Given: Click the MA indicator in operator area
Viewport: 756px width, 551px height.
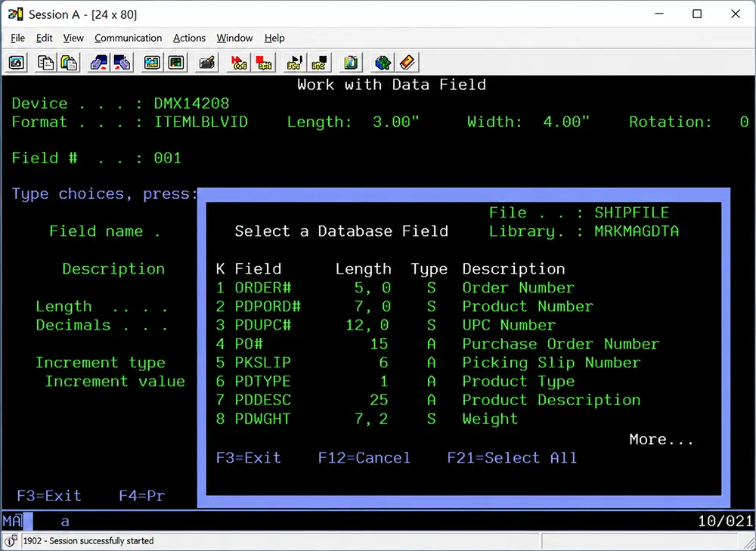Looking at the screenshot, I should 12,521.
